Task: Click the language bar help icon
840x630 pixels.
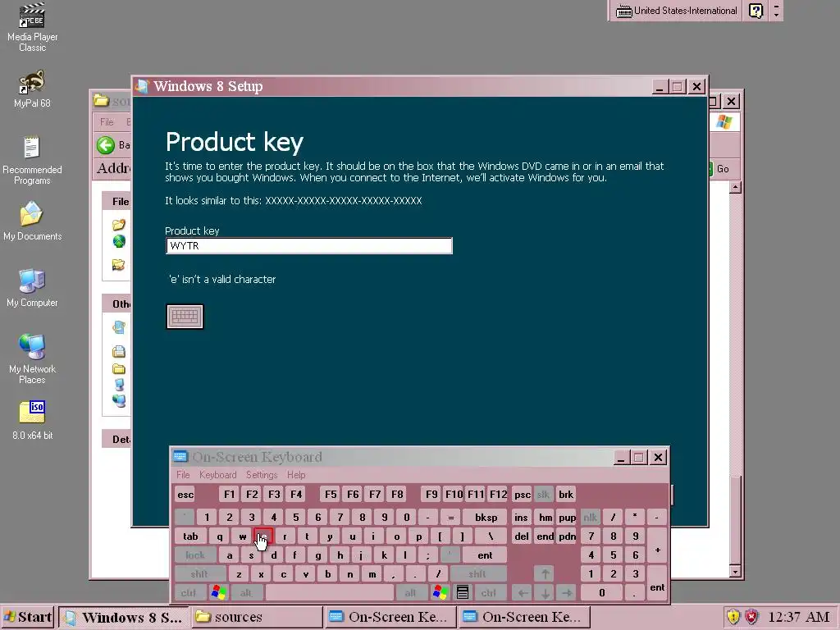Action: click(x=756, y=11)
